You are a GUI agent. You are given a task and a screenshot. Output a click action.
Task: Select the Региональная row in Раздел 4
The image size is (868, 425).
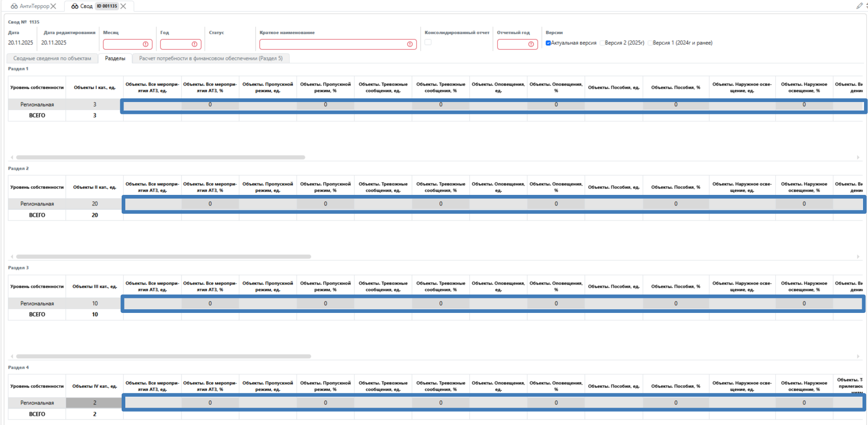point(37,403)
